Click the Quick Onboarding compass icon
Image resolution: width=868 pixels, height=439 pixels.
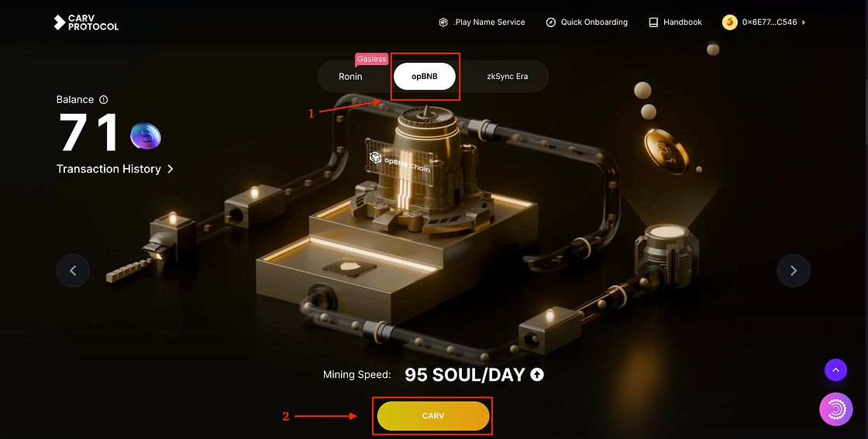coord(550,22)
